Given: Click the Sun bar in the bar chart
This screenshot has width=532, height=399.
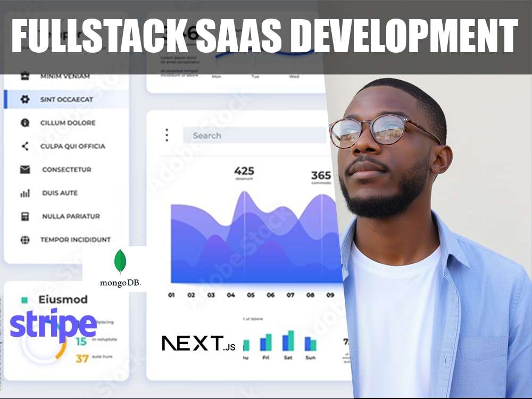Looking at the screenshot, I should point(311,344).
